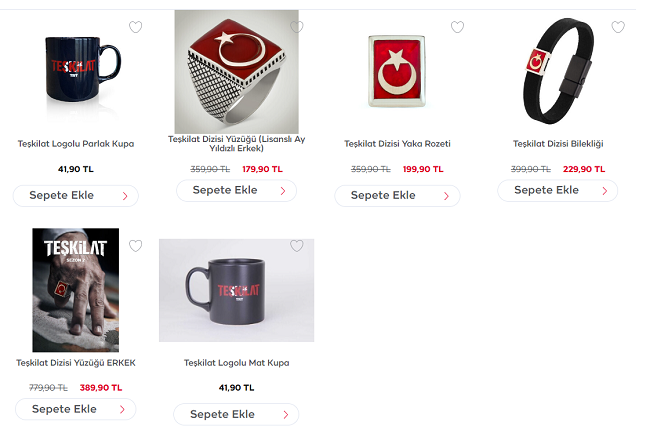Image resolution: width=650 pixels, height=448 pixels.
Task: Open the matte black mug image
Action: [236, 291]
